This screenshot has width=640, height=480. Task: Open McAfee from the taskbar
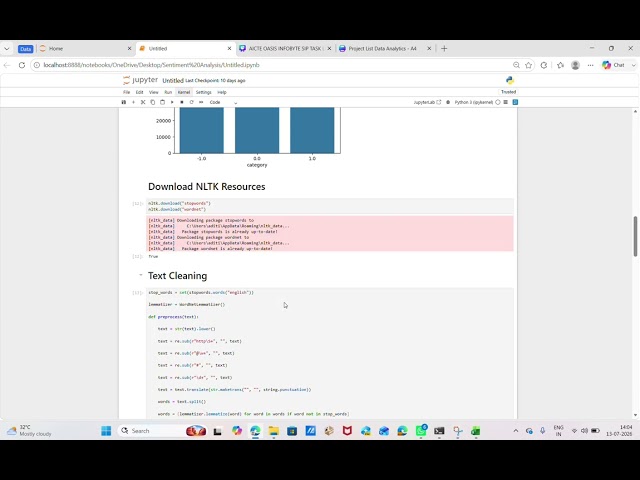[347, 431]
